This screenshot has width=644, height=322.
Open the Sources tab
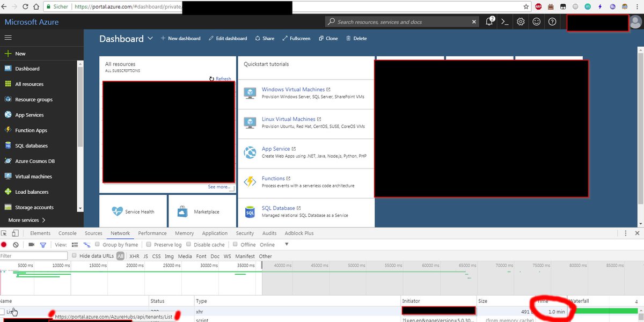(x=93, y=233)
